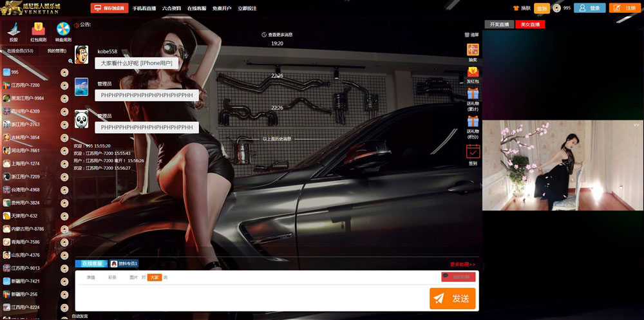Click the 清屏 clear screen icon
The height and width of the screenshot is (320, 644).
point(467,35)
